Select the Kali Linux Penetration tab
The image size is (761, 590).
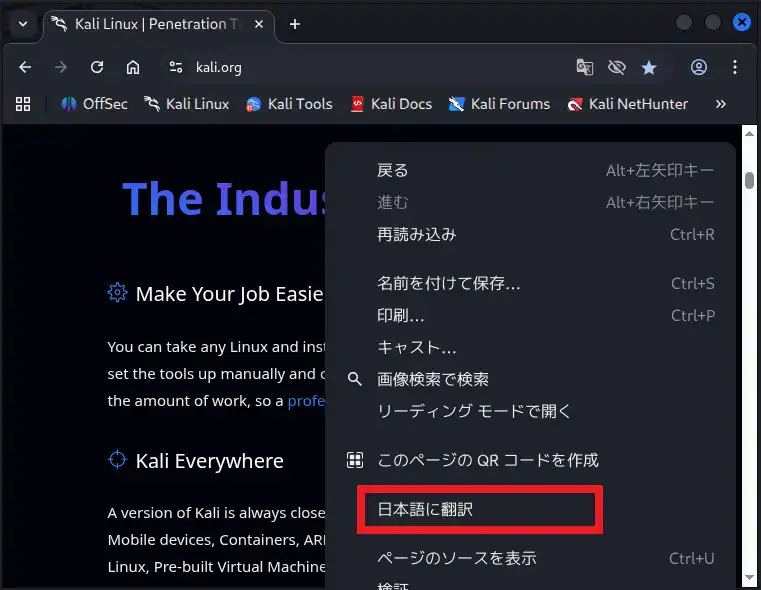pos(158,24)
